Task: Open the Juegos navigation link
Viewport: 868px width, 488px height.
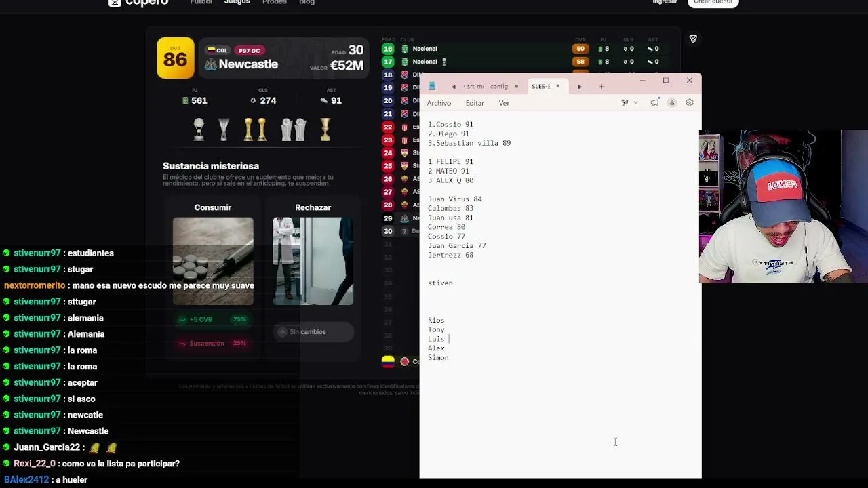Action: pyautogui.click(x=237, y=2)
